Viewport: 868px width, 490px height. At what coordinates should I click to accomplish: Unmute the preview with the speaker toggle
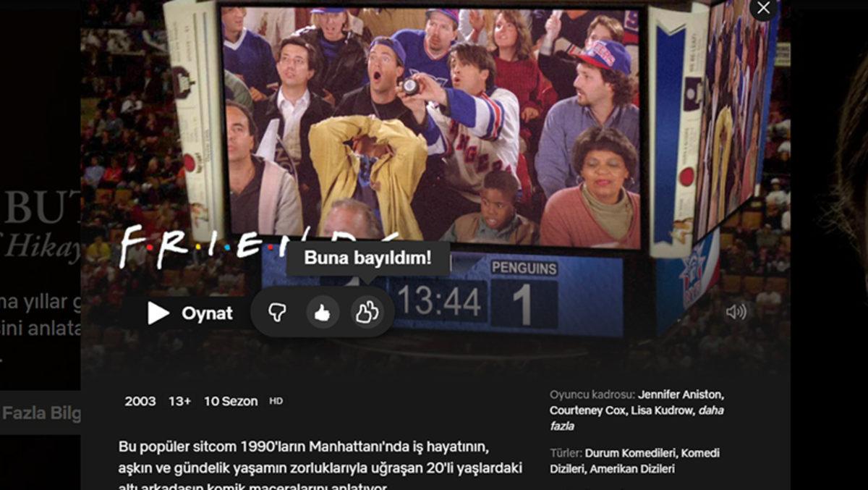pos(737,311)
